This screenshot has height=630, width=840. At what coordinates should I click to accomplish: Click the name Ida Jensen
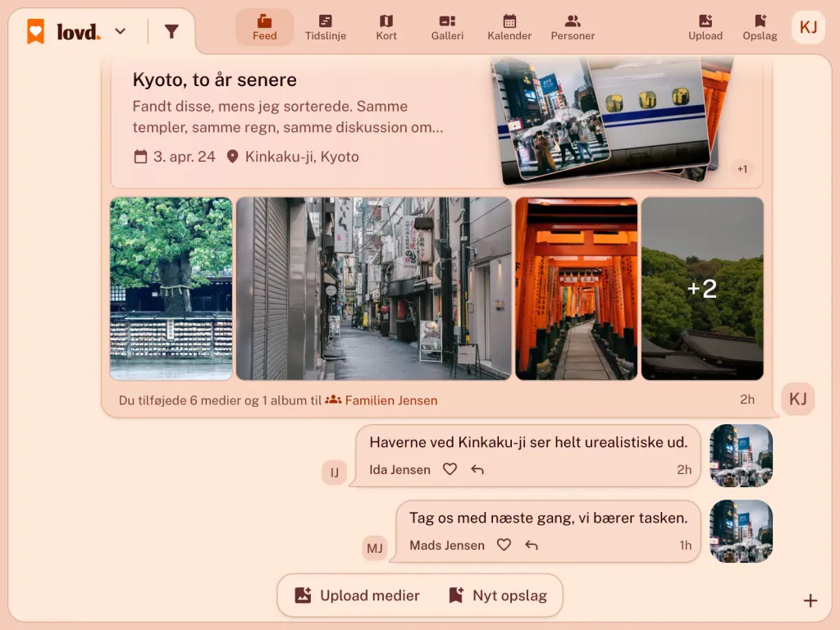point(399,470)
